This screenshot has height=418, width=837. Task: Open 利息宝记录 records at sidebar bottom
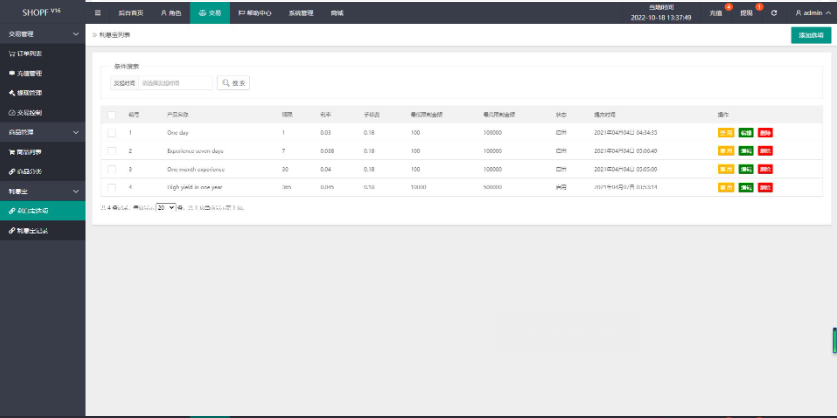pos(42,231)
